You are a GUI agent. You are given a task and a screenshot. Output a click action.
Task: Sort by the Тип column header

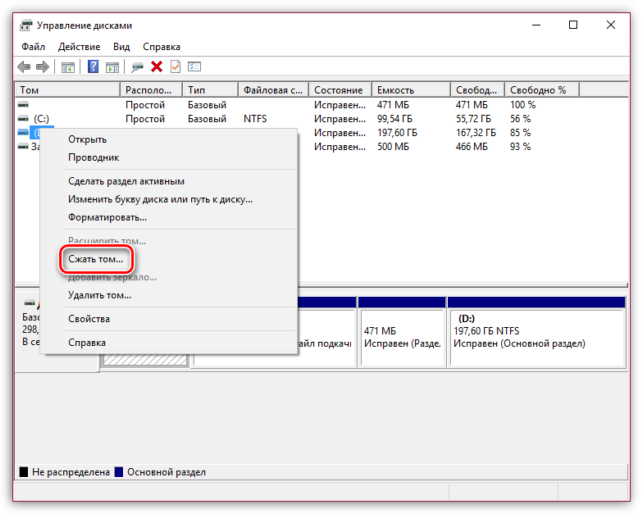tap(210, 90)
